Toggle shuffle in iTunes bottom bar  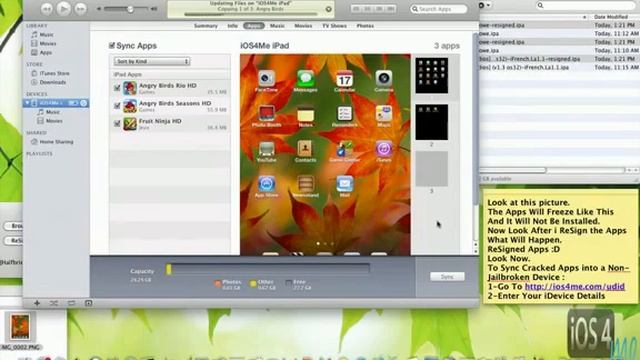[54, 303]
